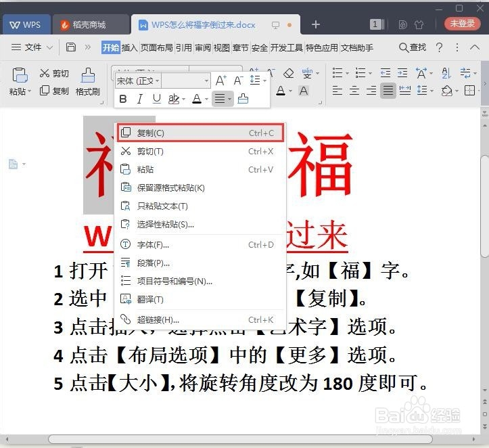This screenshot has height=448, width=489.
Task: Toggle Underline in the mini toolbar
Action: click(157, 99)
